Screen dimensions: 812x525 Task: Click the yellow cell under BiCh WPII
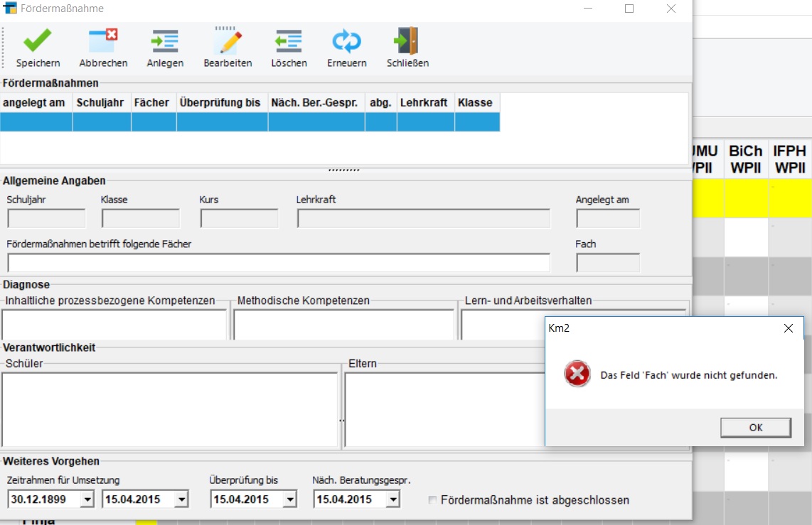point(745,197)
